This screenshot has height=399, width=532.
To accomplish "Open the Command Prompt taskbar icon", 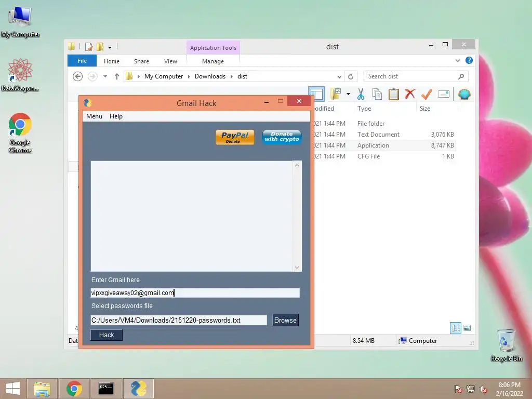I will [106, 389].
